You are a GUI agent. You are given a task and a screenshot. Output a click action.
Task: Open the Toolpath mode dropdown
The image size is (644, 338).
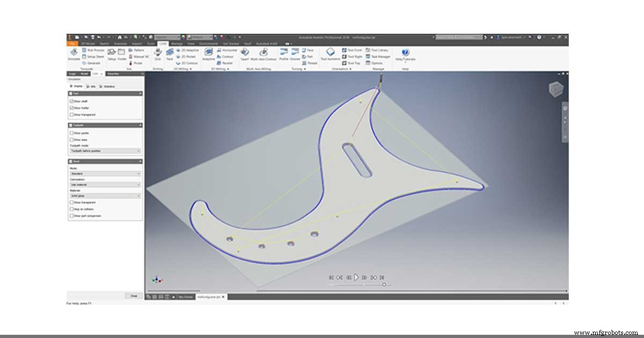(105, 151)
